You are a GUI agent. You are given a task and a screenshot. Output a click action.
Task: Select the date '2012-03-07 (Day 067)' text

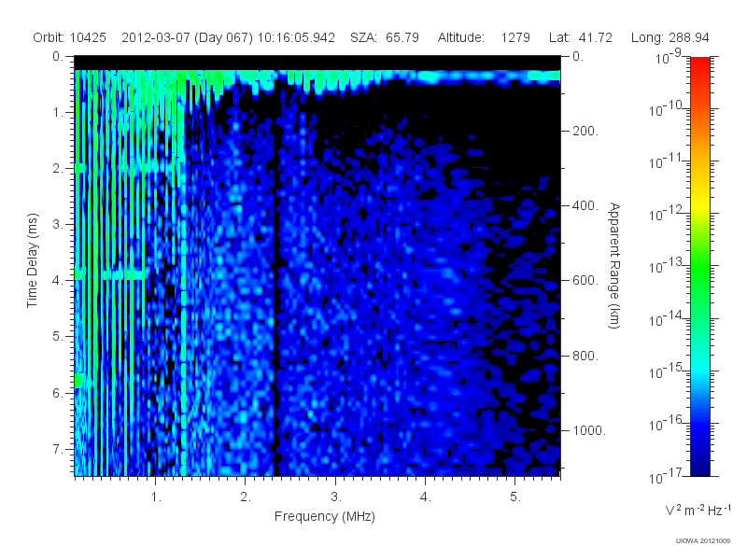pyautogui.click(x=188, y=37)
